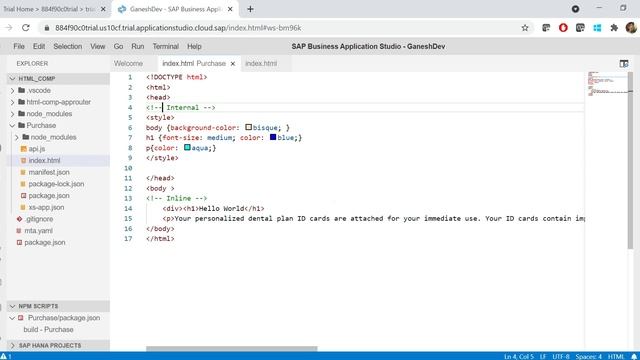The image size is (640, 360).
Task: Expand the .vscode folder
Action: pyautogui.click(x=12, y=90)
